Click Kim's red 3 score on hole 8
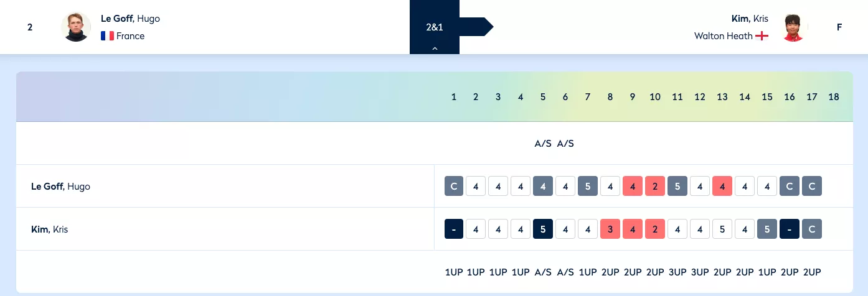This screenshot has width=868, height=296. (x=610, y=229)
